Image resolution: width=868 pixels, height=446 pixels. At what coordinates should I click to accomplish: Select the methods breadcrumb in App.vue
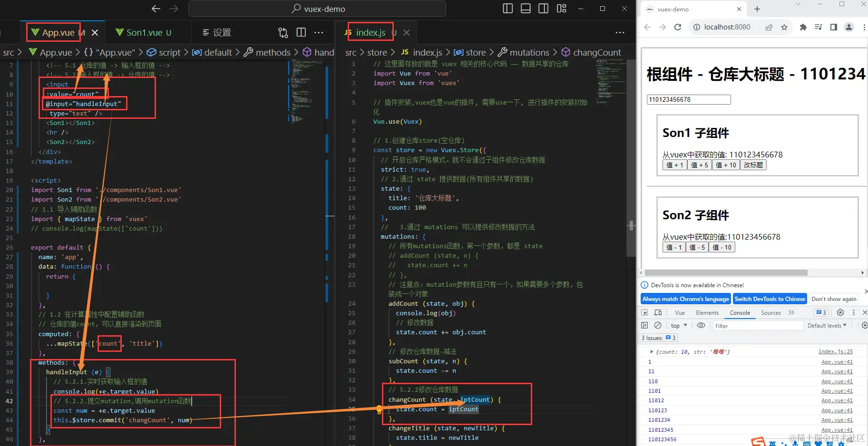pyautogui.click(x=267, y=52)
